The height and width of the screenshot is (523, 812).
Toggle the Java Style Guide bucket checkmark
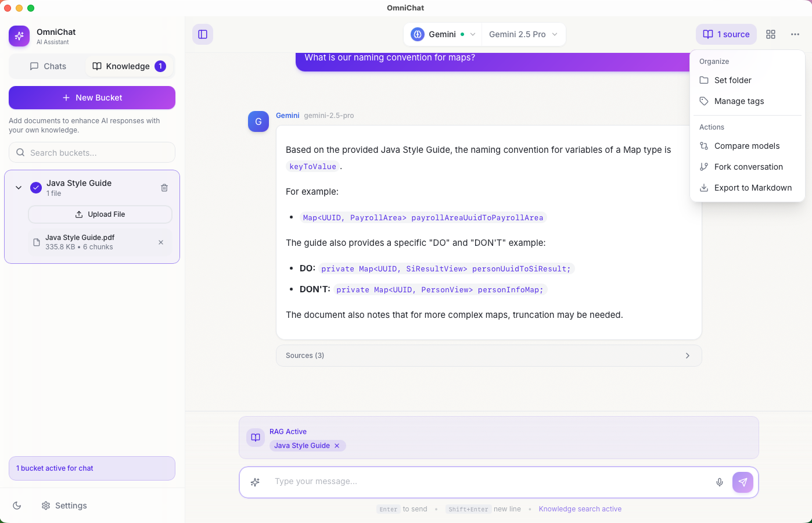(x=36, y=187)
